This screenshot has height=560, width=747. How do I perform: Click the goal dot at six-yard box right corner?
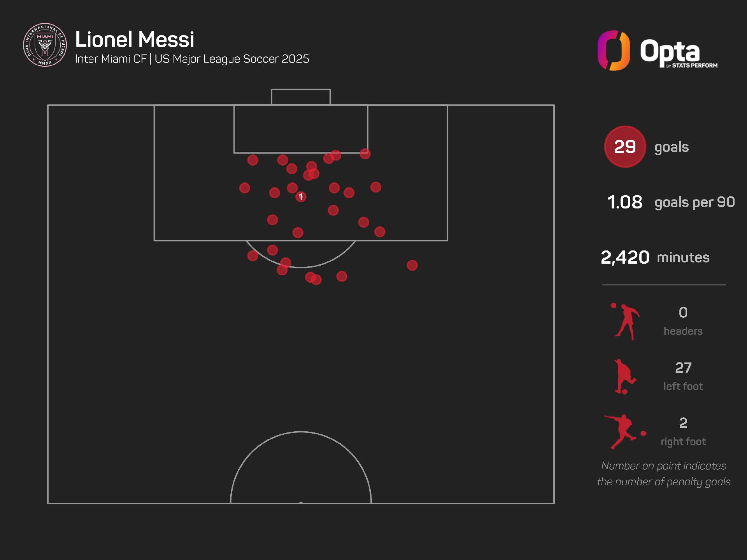(x=365, y=154)
